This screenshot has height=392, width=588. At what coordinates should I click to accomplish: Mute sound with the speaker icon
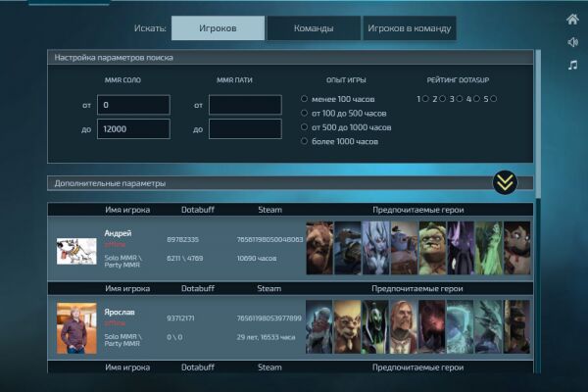pyautogui.click(x=572, y=42)
